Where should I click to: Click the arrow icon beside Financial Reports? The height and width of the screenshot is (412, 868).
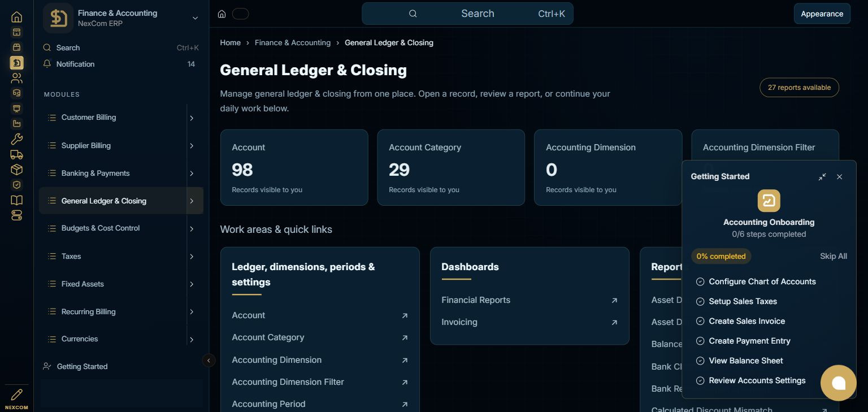(614, 301)
